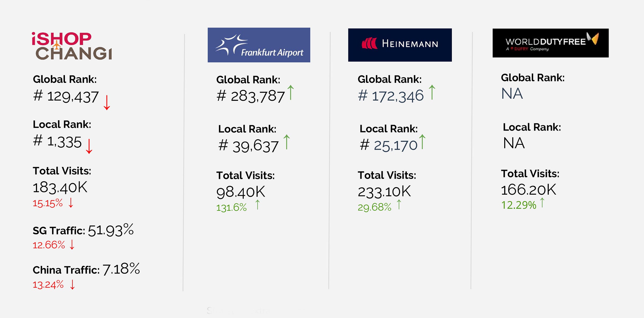Viewport: 644px width, 318px height.
Task: Click the iShop Changi logo
Action: coord(72,46)
